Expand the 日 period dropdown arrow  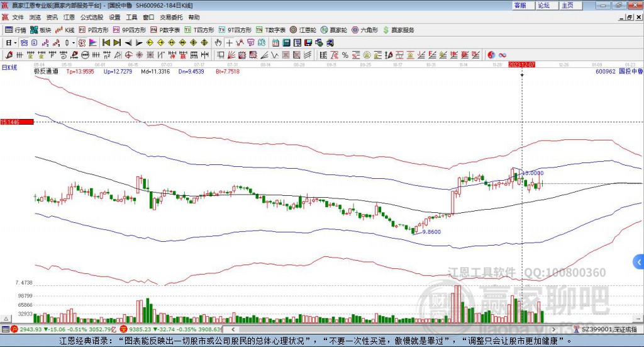coord(15,43)
